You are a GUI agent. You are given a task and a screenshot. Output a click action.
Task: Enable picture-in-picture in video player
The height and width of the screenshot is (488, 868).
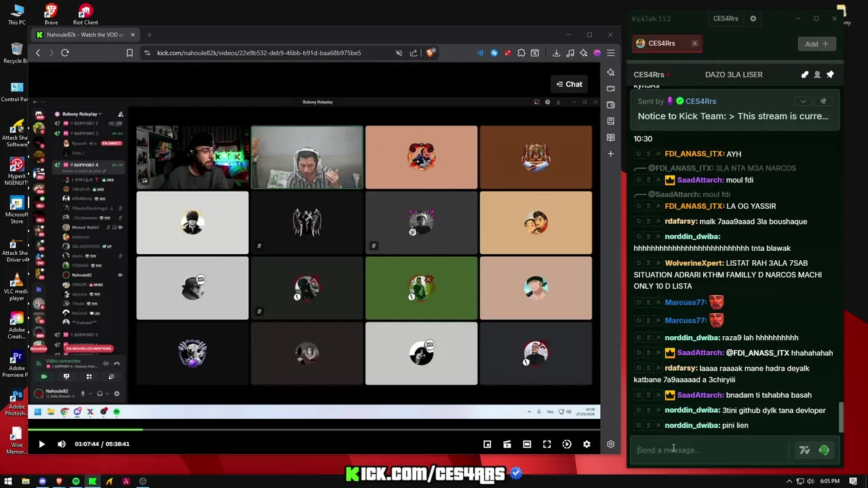[487, 444]
